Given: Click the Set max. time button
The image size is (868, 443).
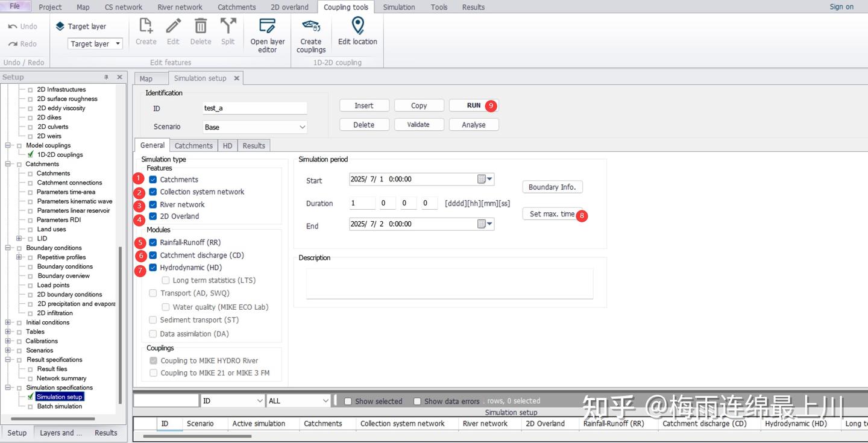Looking at the screenshot, I should click(x=552, y=214).
